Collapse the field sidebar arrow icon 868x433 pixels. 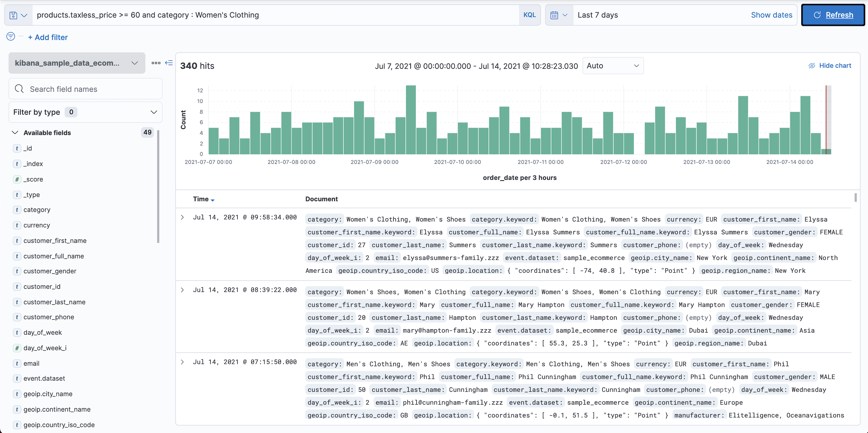[x=169, y=63]
